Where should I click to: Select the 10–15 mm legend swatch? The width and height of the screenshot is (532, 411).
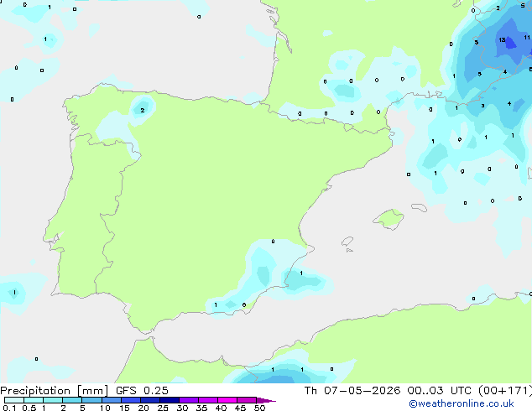[x=112, y=400]
